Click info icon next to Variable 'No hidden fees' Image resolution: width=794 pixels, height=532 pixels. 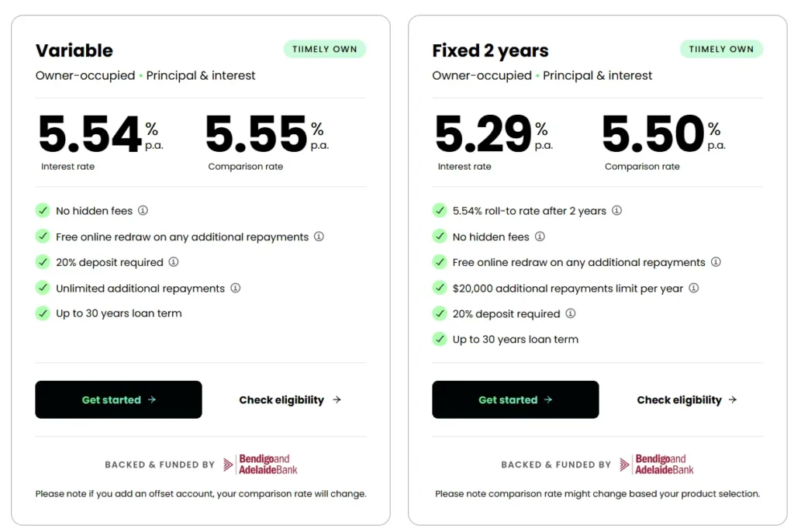pyautogui.click(x=143, y=211)
